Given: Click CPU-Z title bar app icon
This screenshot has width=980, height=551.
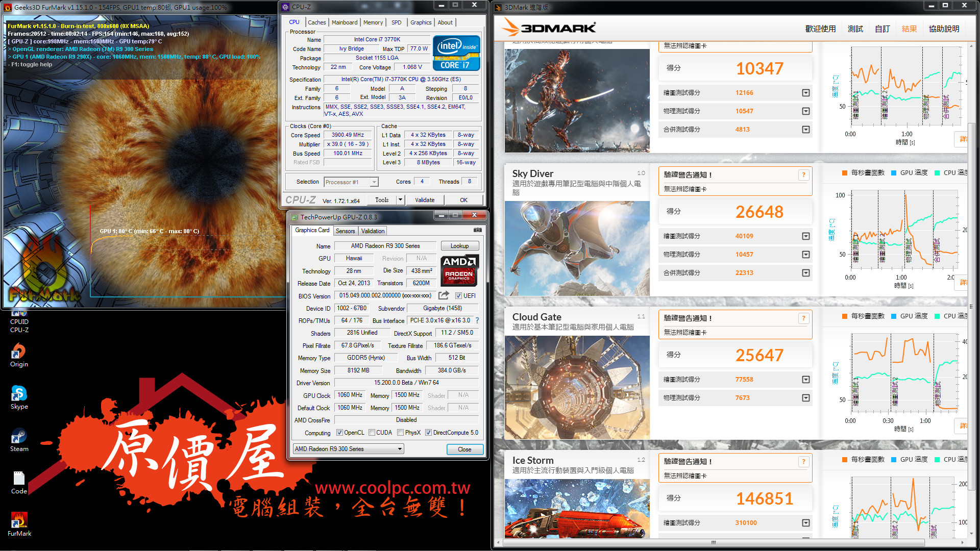Looking at the screenshot, I should 285,7.
